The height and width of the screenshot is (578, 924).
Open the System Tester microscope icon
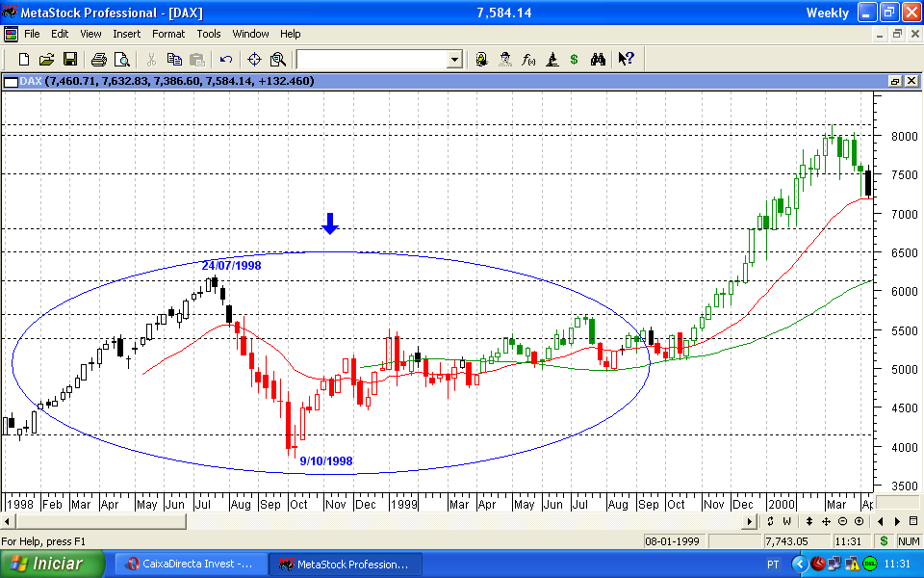(552, 59)
